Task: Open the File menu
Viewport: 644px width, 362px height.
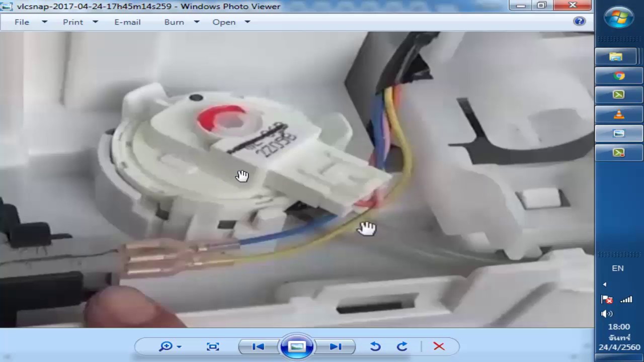Action: coord(22,22)
